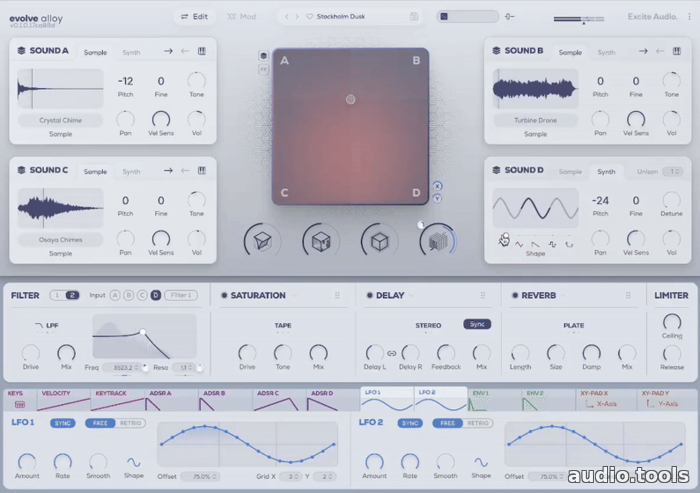This screenshot has width=700, height=493.
Task: Open Sound B keyboard range icon
Action: coord(677,51)
